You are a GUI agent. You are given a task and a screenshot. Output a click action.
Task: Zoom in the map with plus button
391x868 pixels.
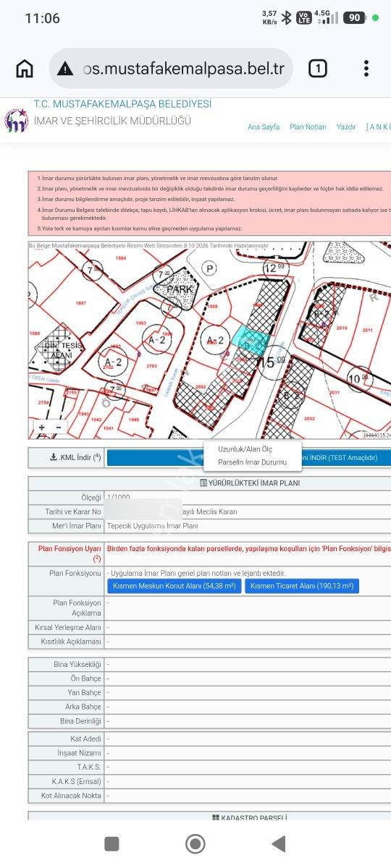point(42,427)
